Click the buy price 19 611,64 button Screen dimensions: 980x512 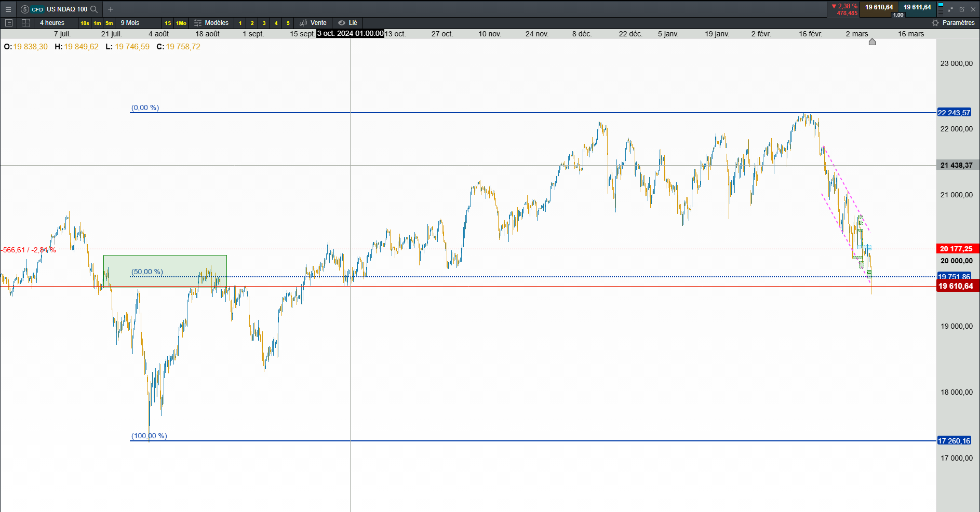[x=917, y=7]
